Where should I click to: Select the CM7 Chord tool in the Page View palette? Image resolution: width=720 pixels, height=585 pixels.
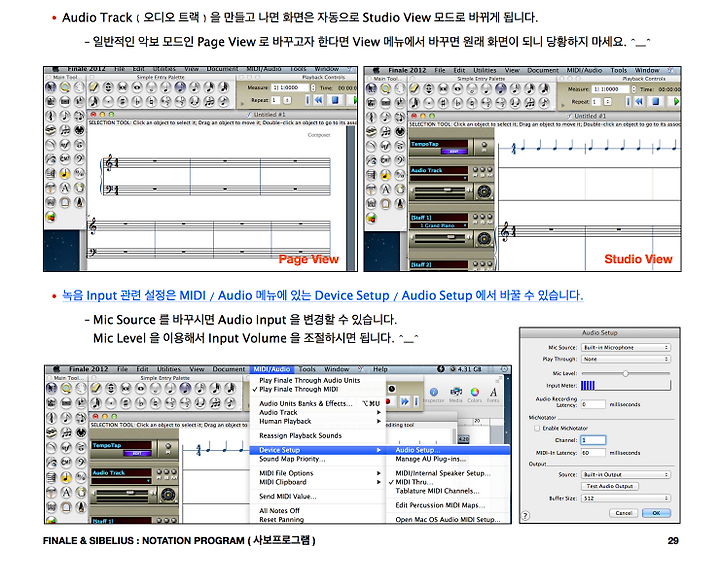65,159
